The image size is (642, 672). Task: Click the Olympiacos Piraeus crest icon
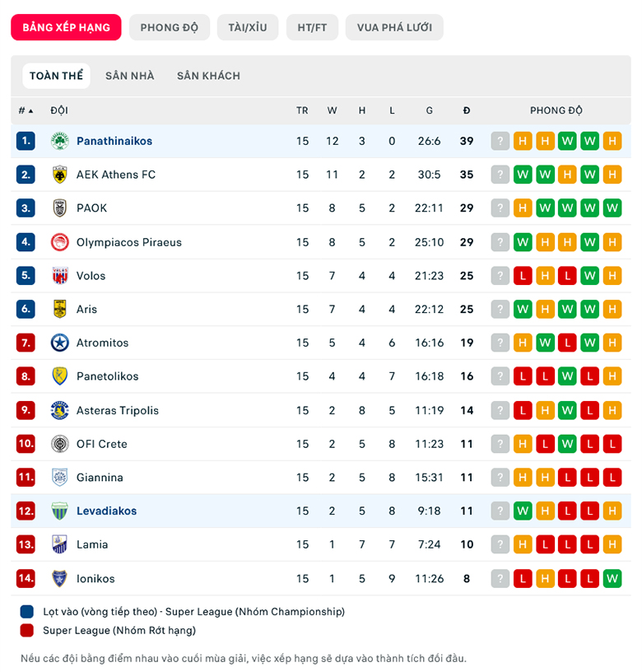59,242
